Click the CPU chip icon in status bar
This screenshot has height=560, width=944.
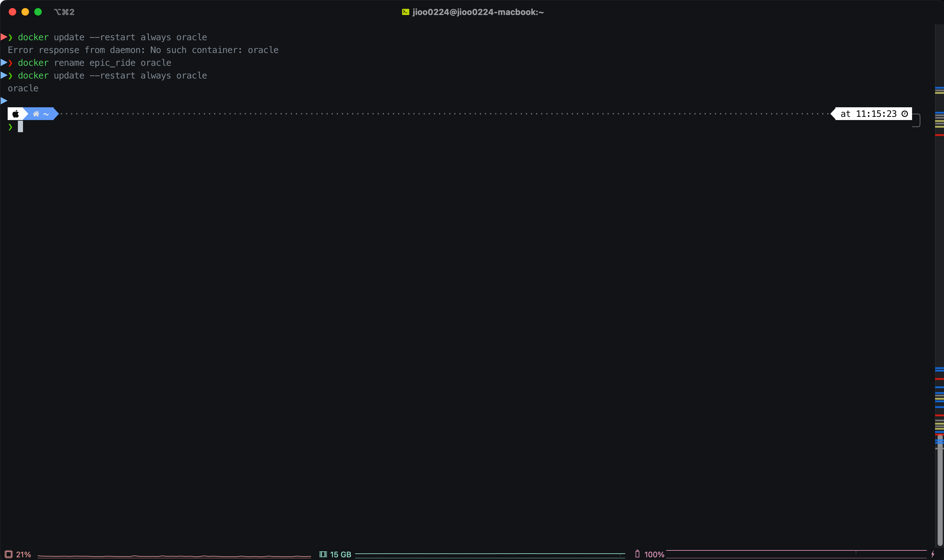click(x=8, y=554)
